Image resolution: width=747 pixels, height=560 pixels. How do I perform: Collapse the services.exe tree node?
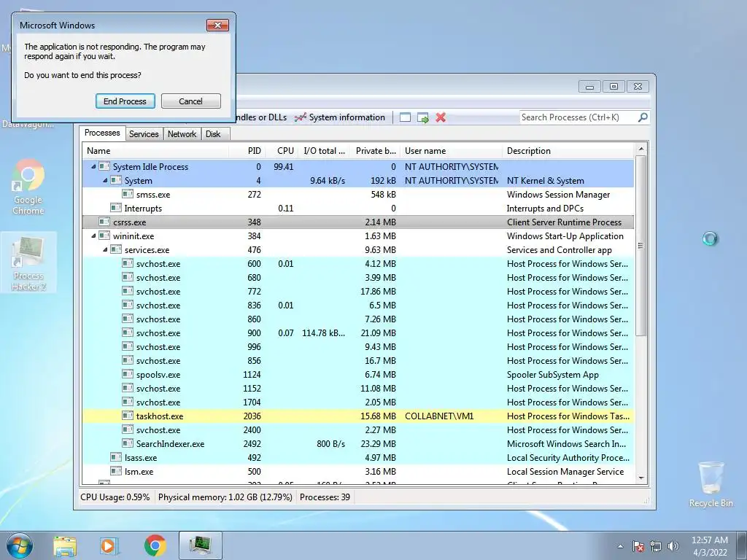tap(105, 249)
